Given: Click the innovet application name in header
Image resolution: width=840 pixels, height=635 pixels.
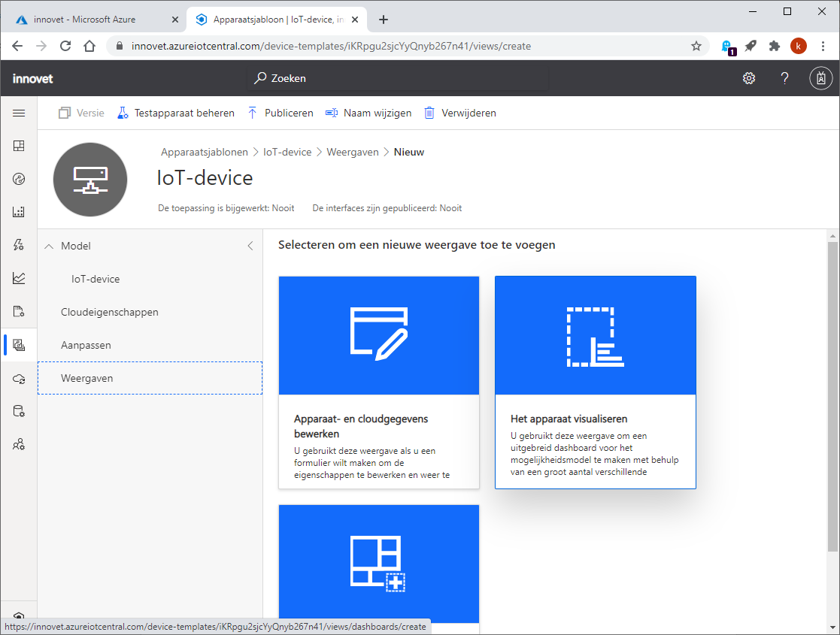Looking at the screenshot, I should point(32,79).
